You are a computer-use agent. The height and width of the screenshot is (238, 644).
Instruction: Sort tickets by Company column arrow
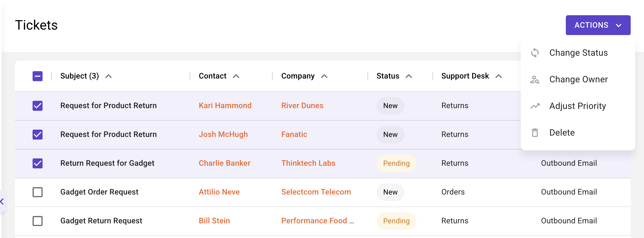click(324, 76)
